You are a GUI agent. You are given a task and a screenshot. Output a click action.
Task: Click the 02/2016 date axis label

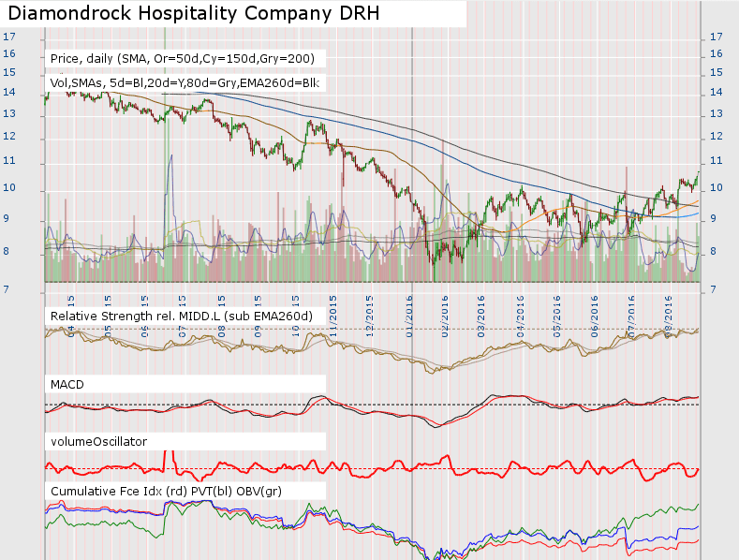point(445,317)
